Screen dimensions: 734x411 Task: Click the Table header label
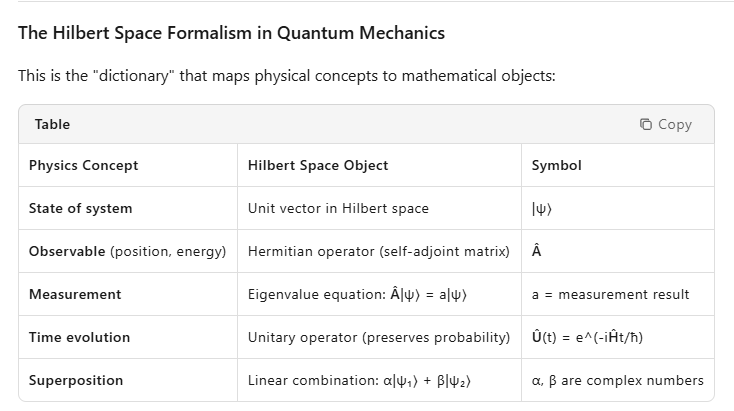[52, 124]
